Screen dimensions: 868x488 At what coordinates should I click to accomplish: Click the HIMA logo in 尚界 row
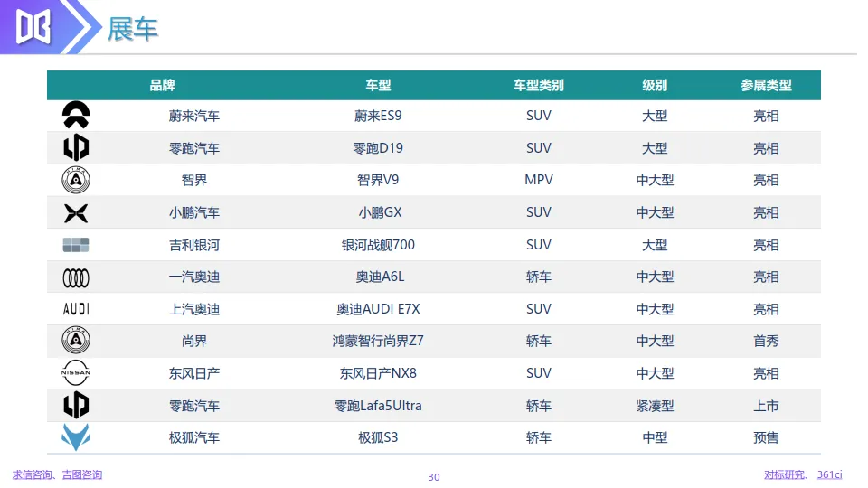tap(76, 341)
